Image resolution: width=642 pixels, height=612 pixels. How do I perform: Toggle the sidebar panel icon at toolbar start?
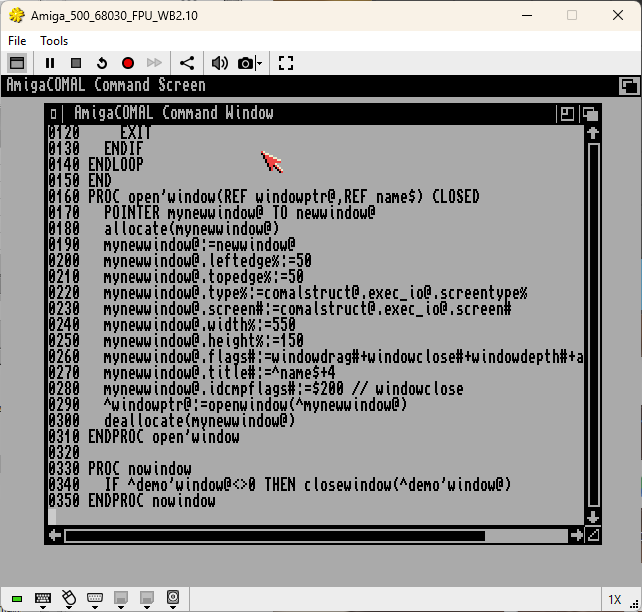[17, 63]
